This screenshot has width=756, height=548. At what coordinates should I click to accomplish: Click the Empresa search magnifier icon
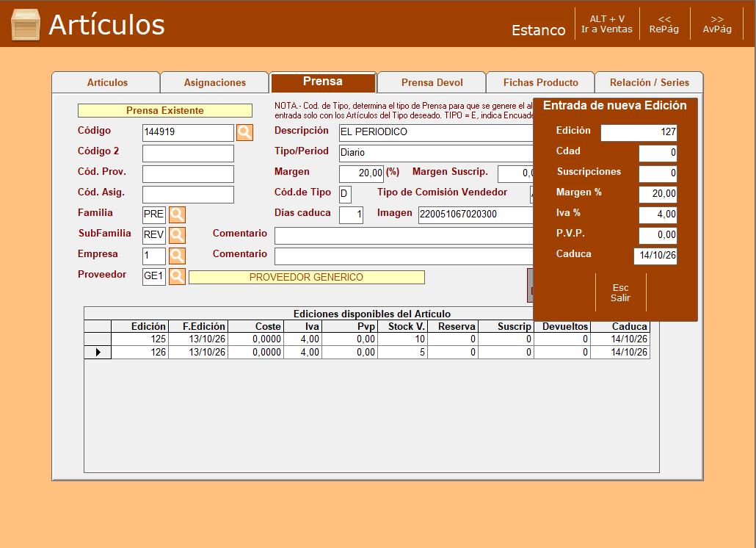tap(177, 256)
